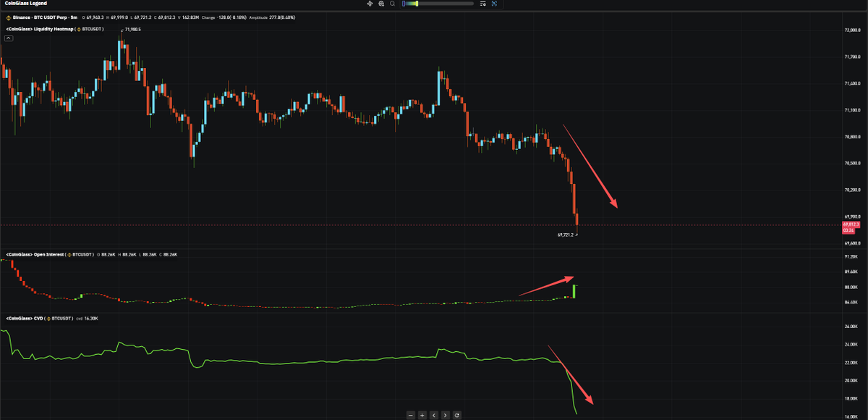Click the volume V 162.83M value

[188, 17]
